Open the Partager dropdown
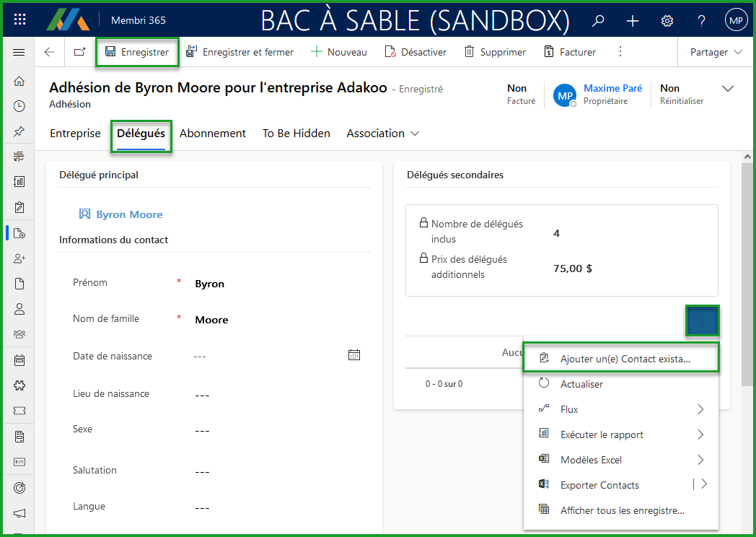Screen dimensions: 756x537 (x=716, y=52)
